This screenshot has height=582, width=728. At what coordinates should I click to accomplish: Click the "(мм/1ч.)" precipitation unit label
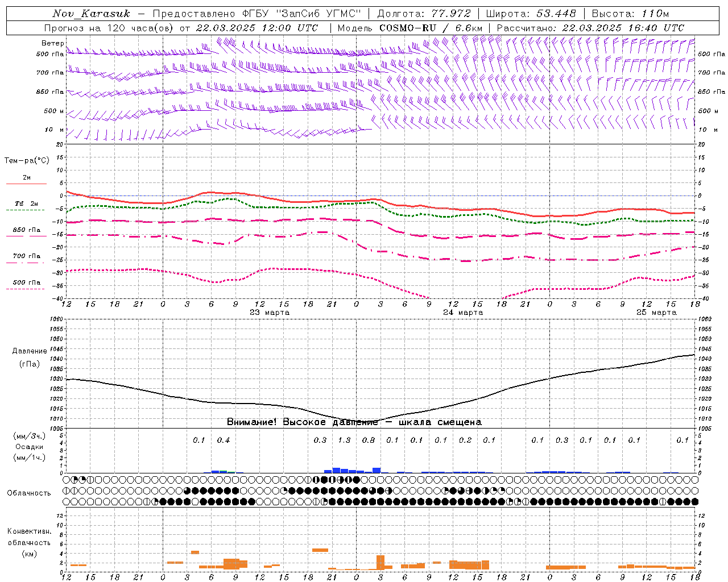point(29,458)
